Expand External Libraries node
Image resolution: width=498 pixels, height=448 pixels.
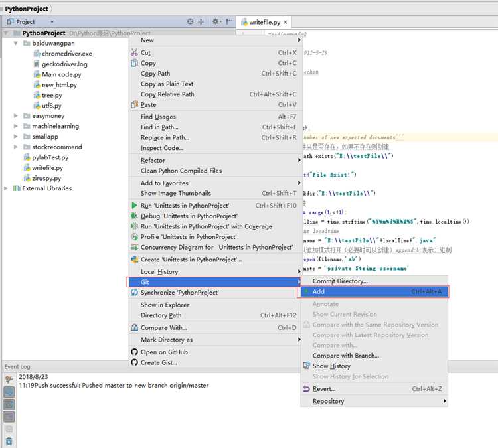[6, 188]
